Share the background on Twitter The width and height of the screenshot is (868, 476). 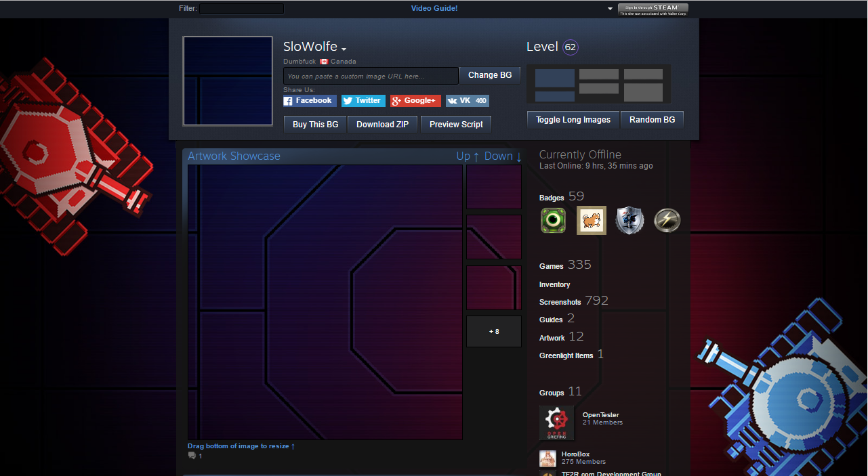pos(363,101)
